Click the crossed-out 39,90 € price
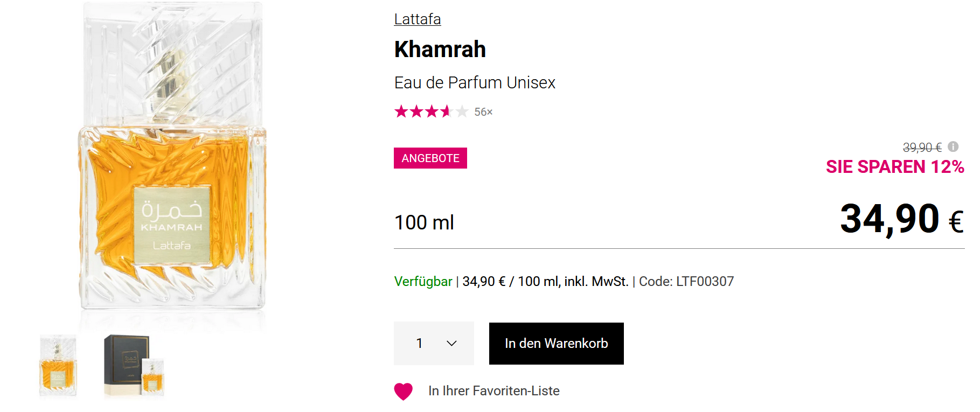980x412 pixels. pyautogui.click(x=922, y=148)
